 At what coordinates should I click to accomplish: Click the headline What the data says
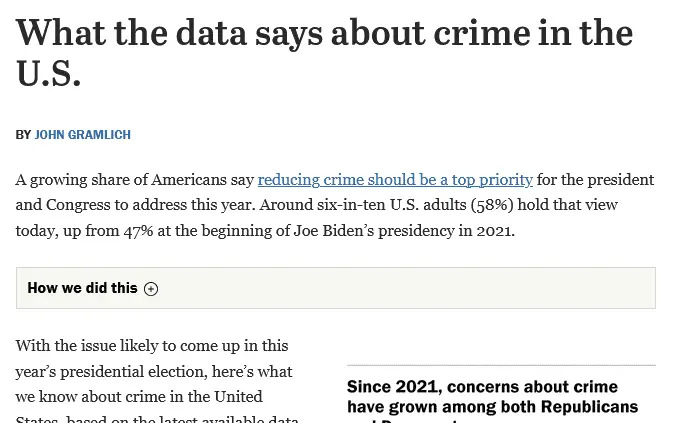tap(324, 34)
